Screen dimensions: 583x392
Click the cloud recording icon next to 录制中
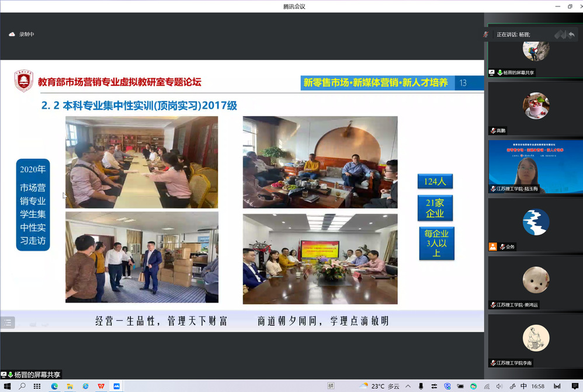pos(12,34)
